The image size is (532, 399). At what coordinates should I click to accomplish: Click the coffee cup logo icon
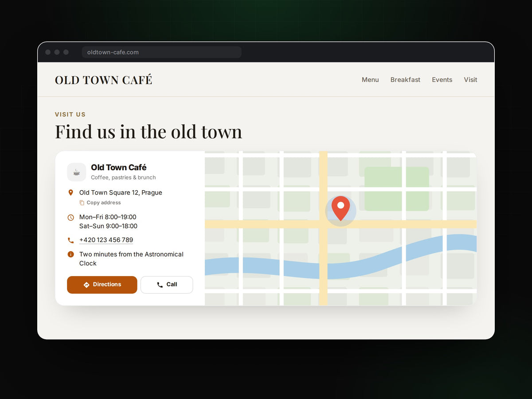(x=77, y=172)
